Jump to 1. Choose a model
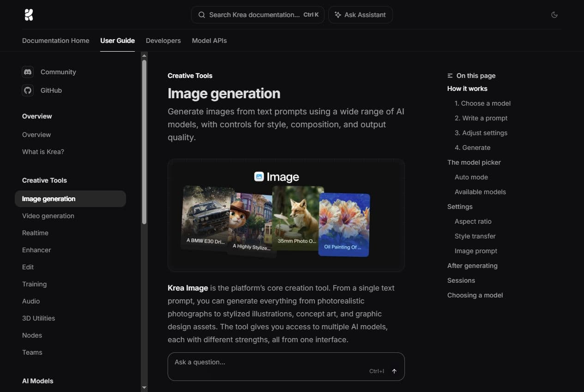This screenshot has width=584, height=392. [482, 103]
